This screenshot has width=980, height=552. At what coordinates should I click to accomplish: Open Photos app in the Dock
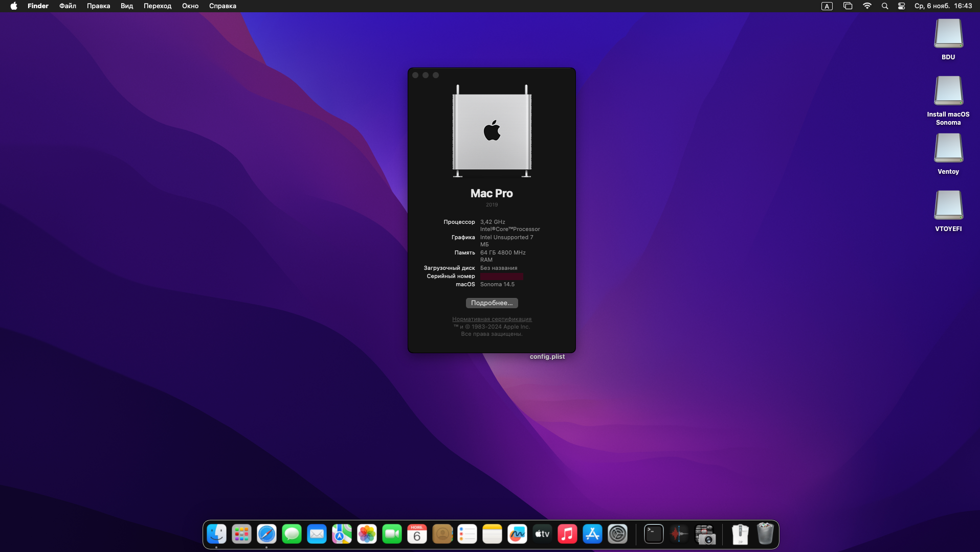point(367,534)
